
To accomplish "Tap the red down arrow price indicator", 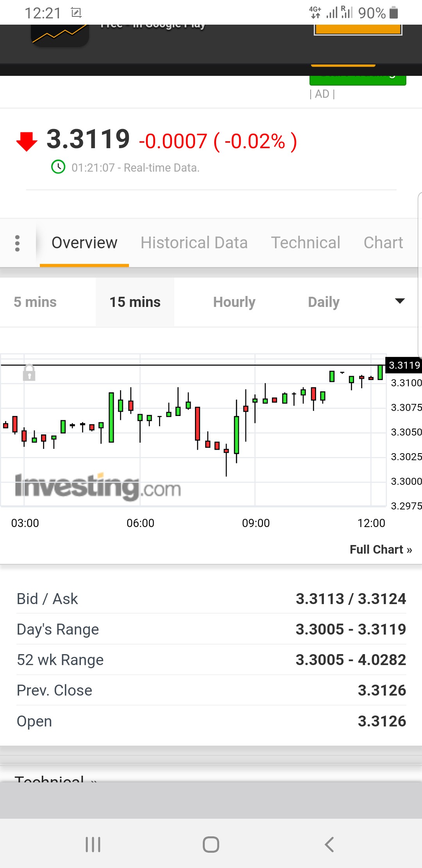I will [27, 142].
